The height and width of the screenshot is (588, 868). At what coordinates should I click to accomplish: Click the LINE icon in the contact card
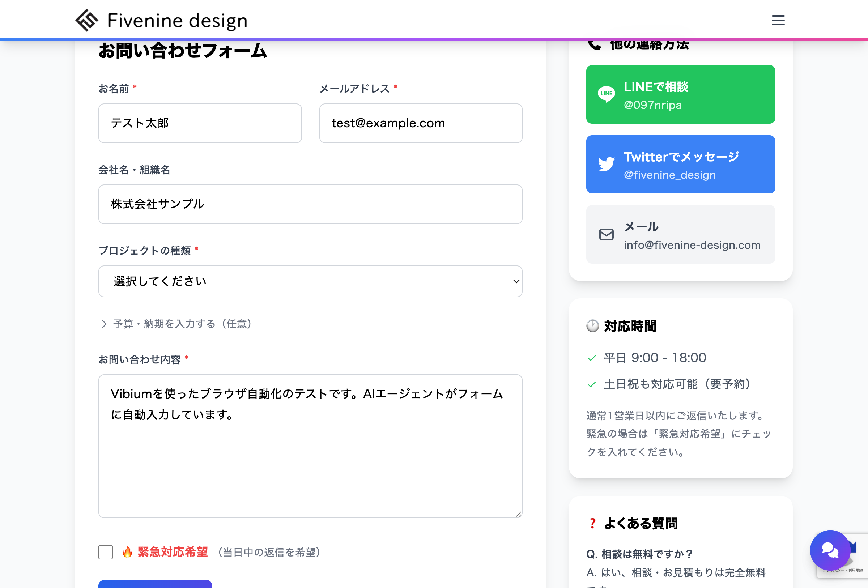click(607, 94)
